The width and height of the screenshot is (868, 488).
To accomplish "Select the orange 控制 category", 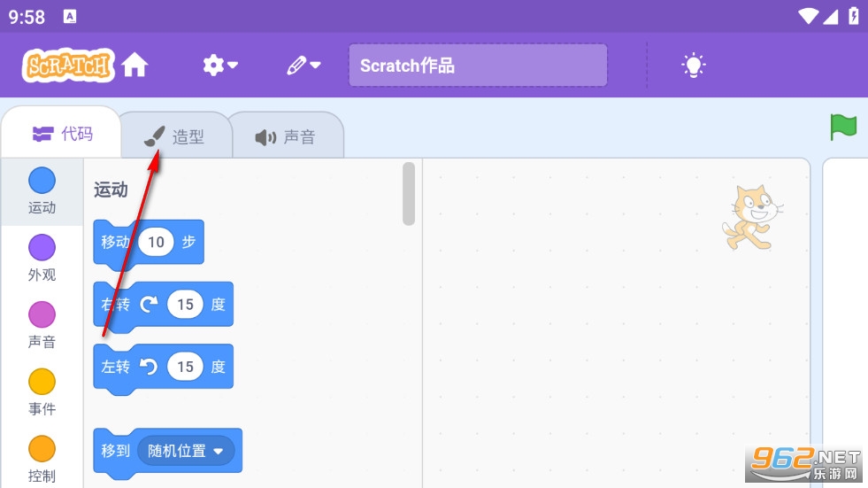I will (x=42, y=449).
